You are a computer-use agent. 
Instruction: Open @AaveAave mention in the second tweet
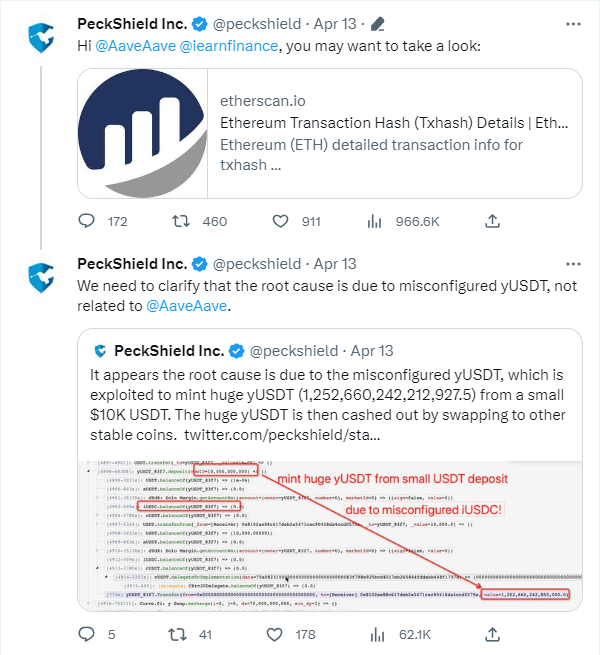pyautogui.click(x=187, y=306)
